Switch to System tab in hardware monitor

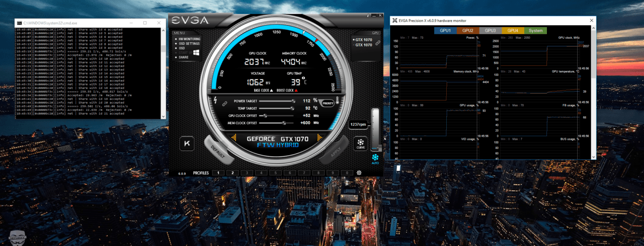pyautogui.click(x=536, y=30)
